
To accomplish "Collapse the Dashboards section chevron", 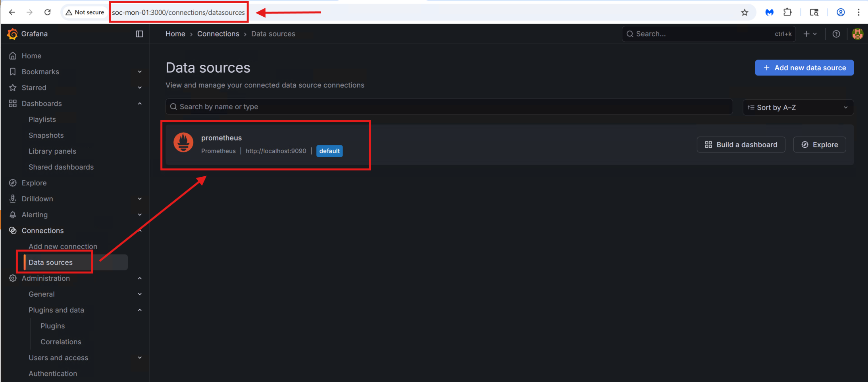I will (x=140, y=104).
